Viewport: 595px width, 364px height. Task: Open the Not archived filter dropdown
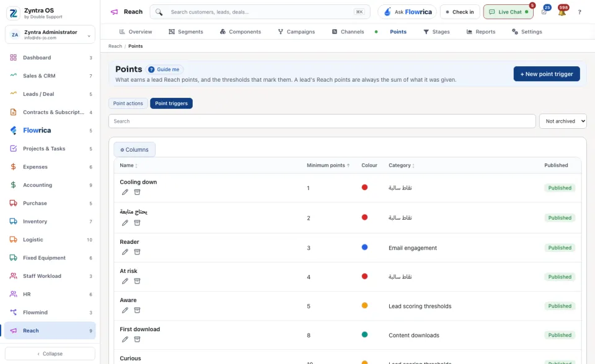[563, 121]
